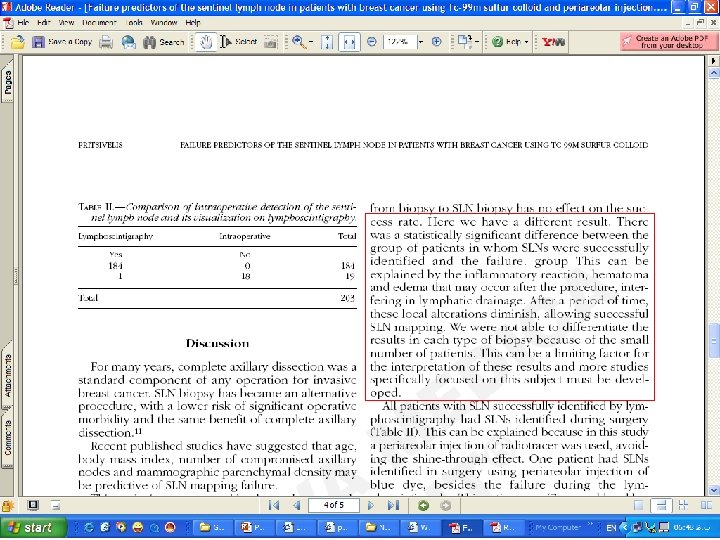Open the Comments side panel tab
This screenshot has height=540, width=720.
pyautogui.click(x=7, y=438)
